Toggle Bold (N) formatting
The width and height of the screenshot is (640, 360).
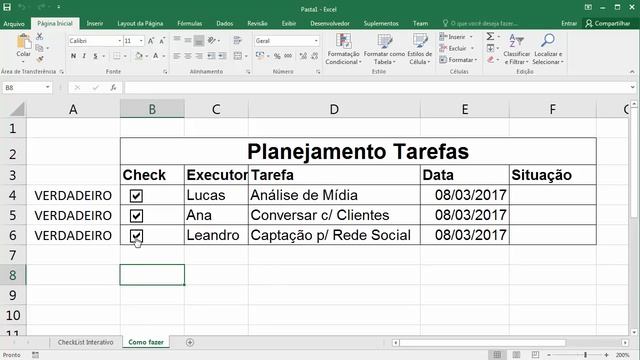(x=73, y=56)
